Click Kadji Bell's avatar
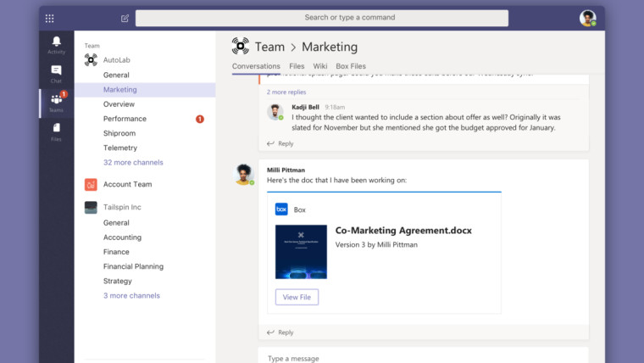The image size is (644, 363). pyautogui.click(x=275, y=112)
